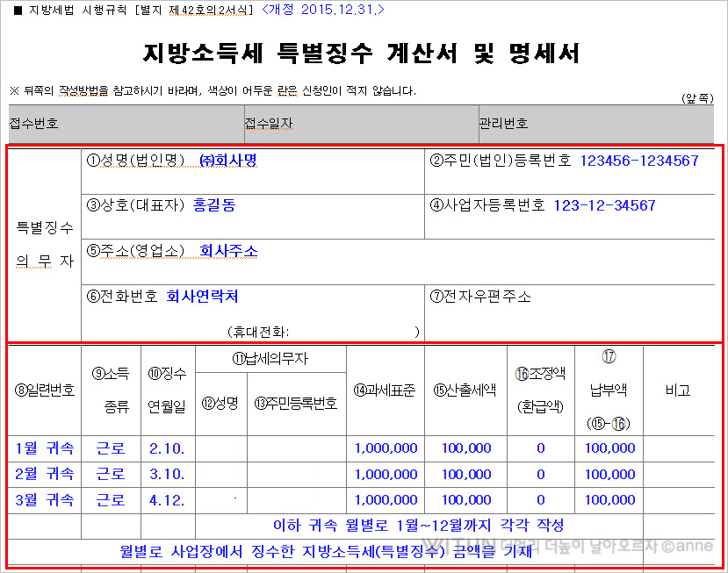
Task: Click the 비고 column header
Action: 679,390
